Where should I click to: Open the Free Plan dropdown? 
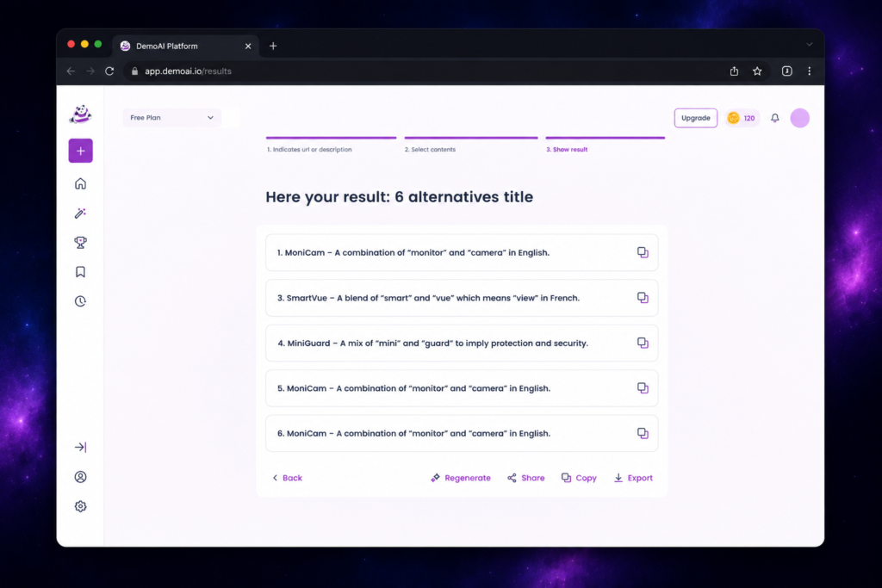[172, 118]
